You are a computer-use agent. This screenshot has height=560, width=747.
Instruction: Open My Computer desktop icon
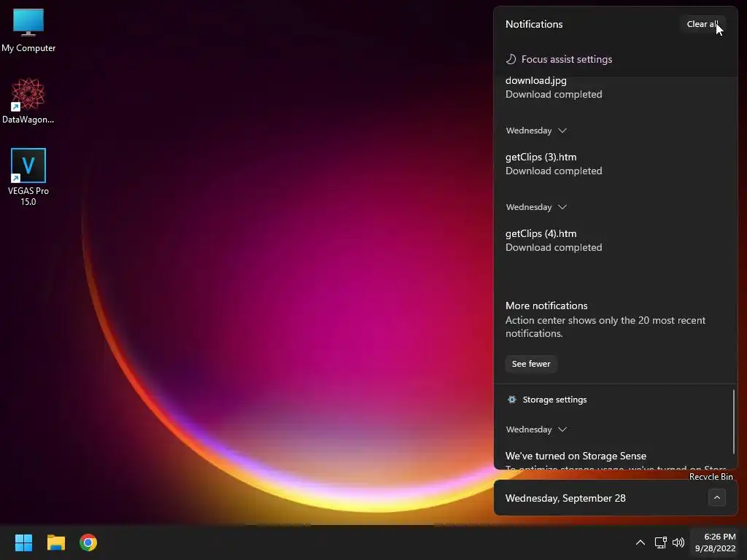pyautogui.click(x=28, y=31)
